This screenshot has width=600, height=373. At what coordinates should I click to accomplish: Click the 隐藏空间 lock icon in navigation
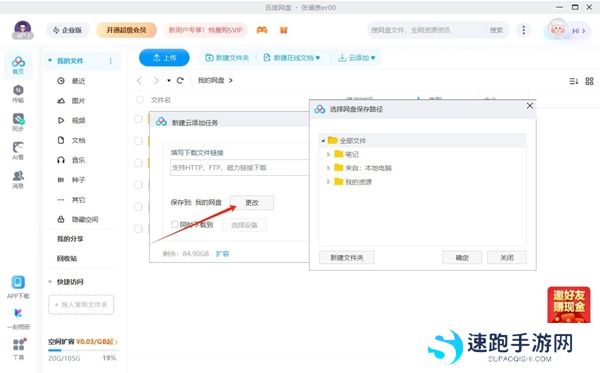click(61, 219)
